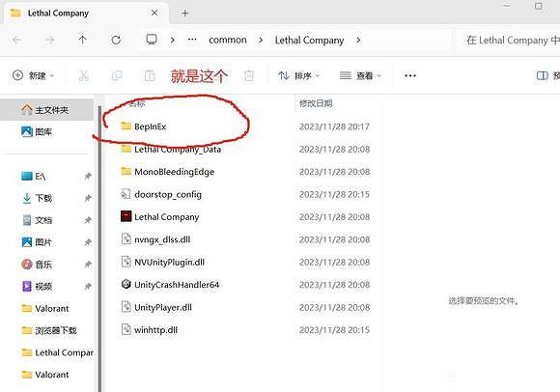
Task: Click the Back navigation arrow
Action: [16, 40]
